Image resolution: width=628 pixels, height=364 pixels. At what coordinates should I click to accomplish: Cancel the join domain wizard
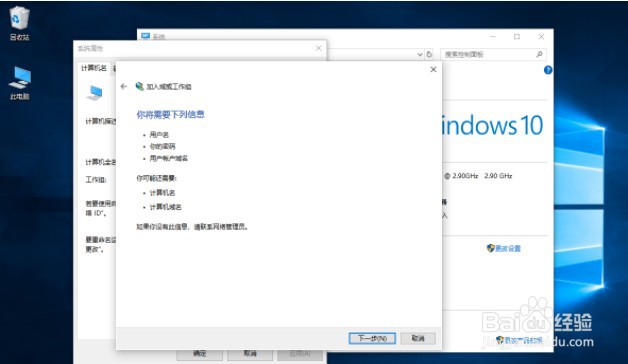pos(418,338)
